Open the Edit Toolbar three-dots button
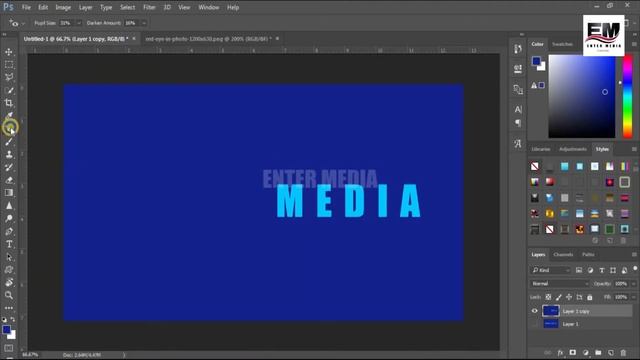Viewport: 640px width, 360px height. [9, 308]
